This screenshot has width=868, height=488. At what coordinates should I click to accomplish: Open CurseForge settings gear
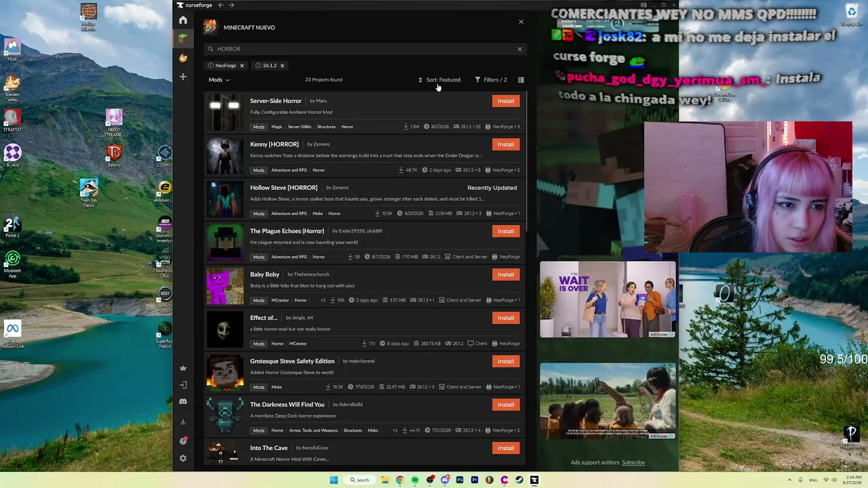point(183,458)
